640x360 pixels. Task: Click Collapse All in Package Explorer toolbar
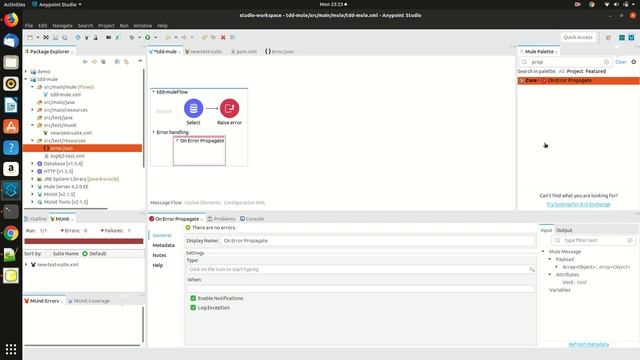coord(117,62)
